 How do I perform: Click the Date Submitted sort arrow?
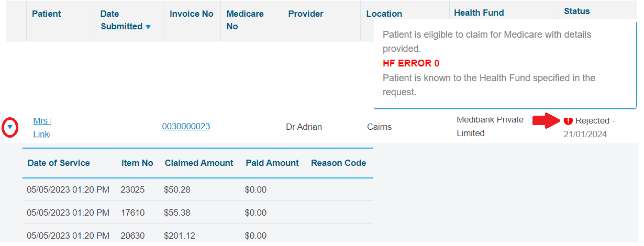148,27
